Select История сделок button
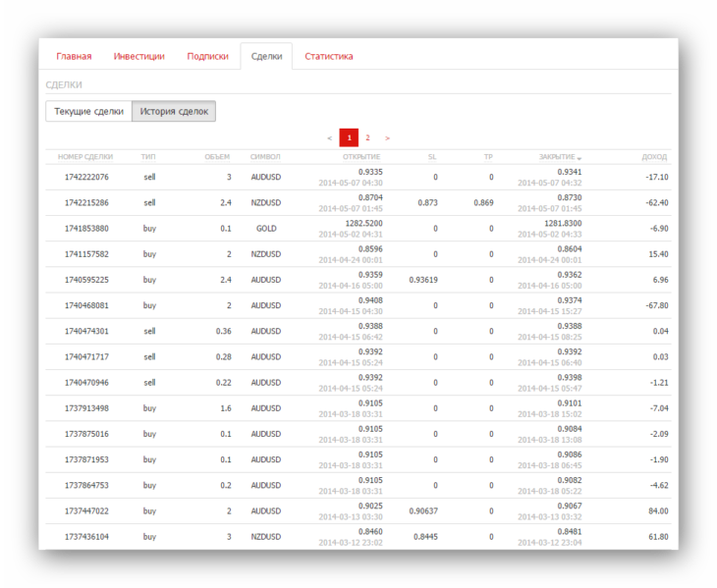 click(x=174, y=112)
